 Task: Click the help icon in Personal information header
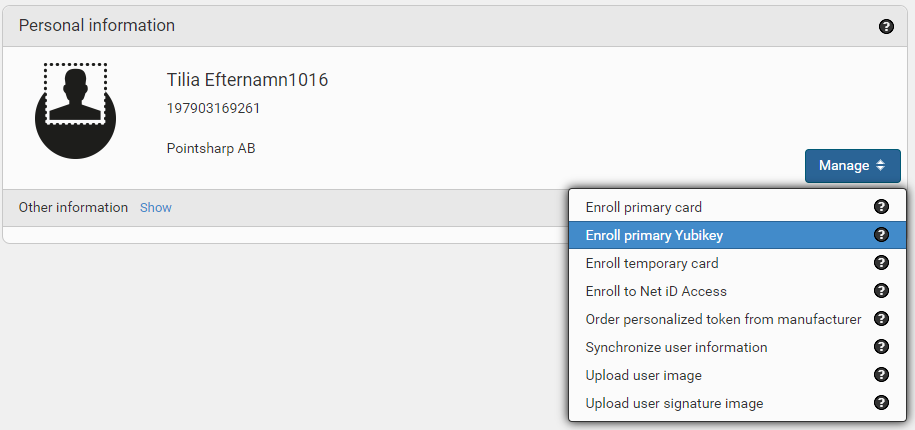tap(886, 26)
